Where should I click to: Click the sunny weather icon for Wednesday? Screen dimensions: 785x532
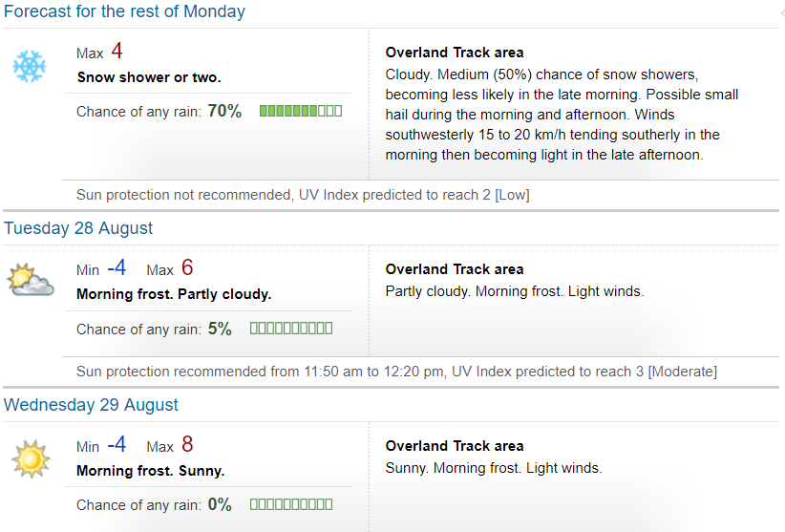[x=32, y=458]
